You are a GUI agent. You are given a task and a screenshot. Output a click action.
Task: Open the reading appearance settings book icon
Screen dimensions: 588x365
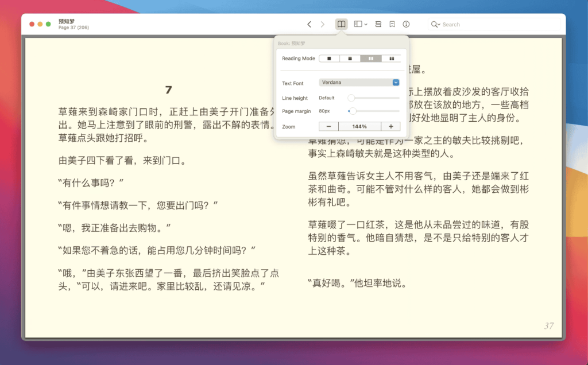[x=342, y=24]
